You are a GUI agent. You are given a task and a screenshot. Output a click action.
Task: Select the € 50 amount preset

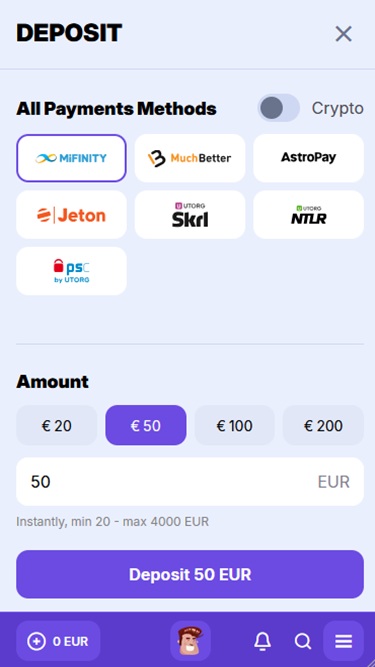[146, 425]
